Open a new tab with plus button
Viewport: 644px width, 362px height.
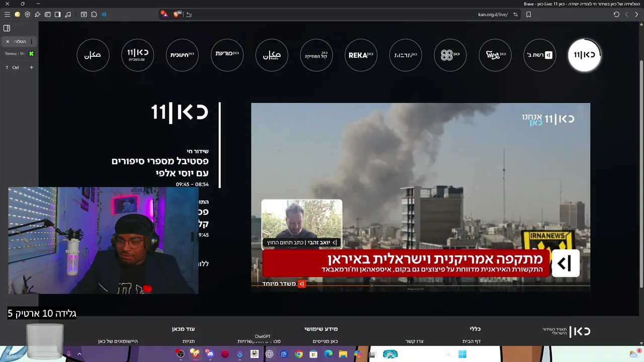[31, 67]
